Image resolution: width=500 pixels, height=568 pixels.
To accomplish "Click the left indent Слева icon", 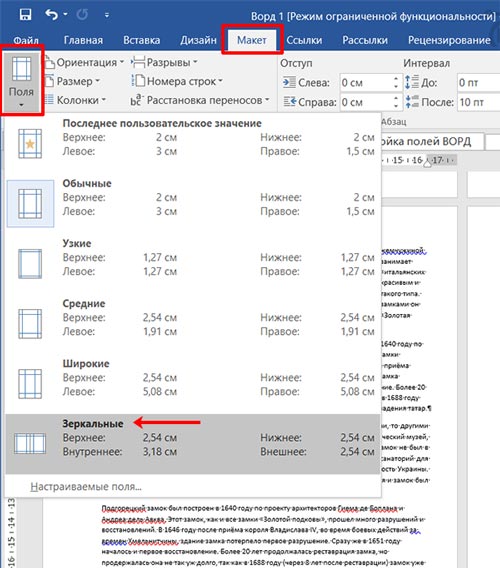I will [x=289, y=83].
